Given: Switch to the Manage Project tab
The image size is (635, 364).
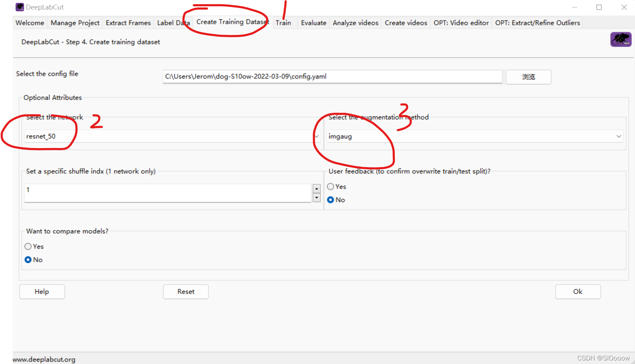Looking at the screenshot, I should click(75, 23).
